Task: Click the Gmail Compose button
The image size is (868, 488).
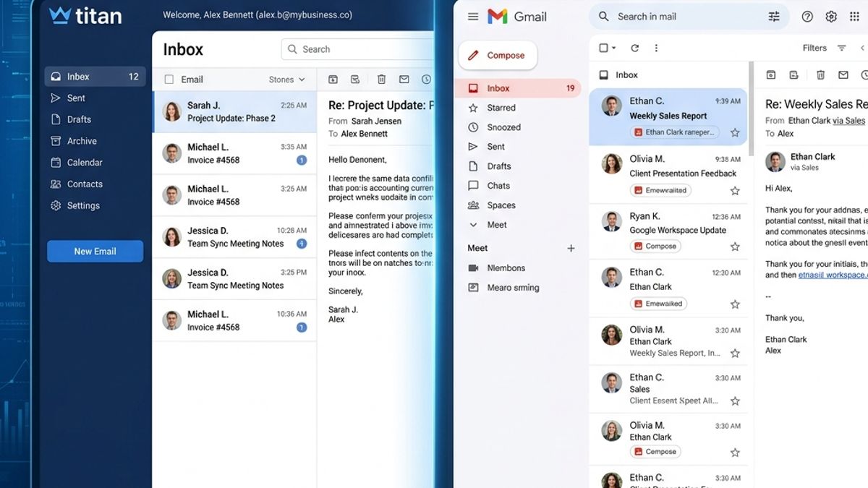Action: click(x=498, y=56)
